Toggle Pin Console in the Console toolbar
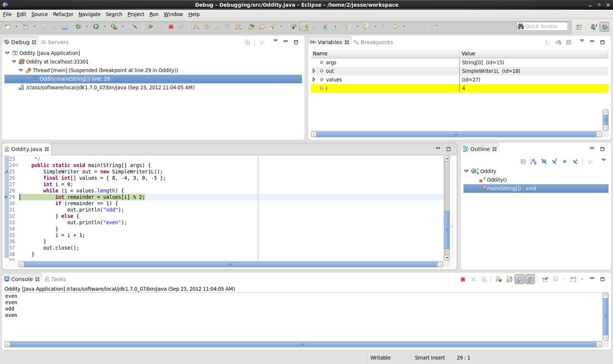The image size is (613, 364). tap(545, 279)
